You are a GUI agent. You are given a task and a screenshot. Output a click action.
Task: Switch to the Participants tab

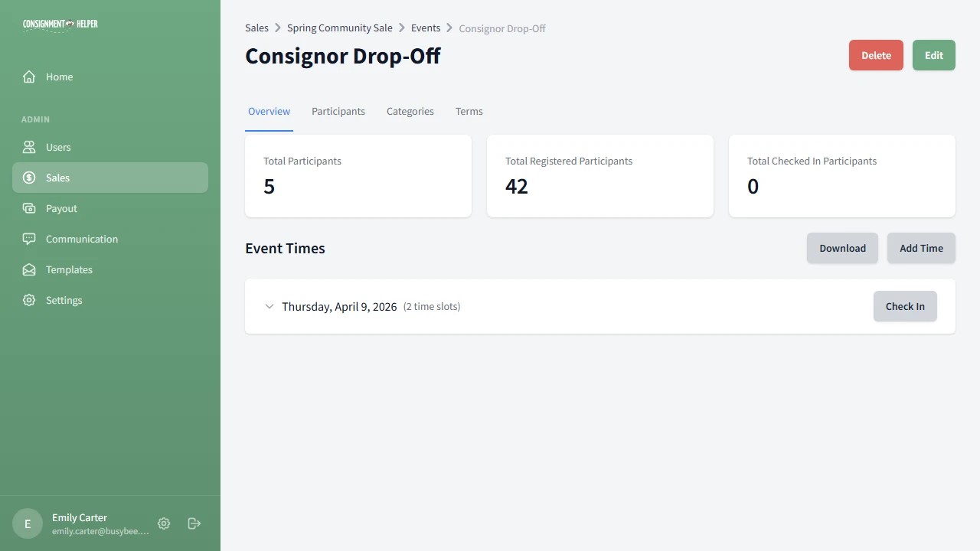coord(338,111)
